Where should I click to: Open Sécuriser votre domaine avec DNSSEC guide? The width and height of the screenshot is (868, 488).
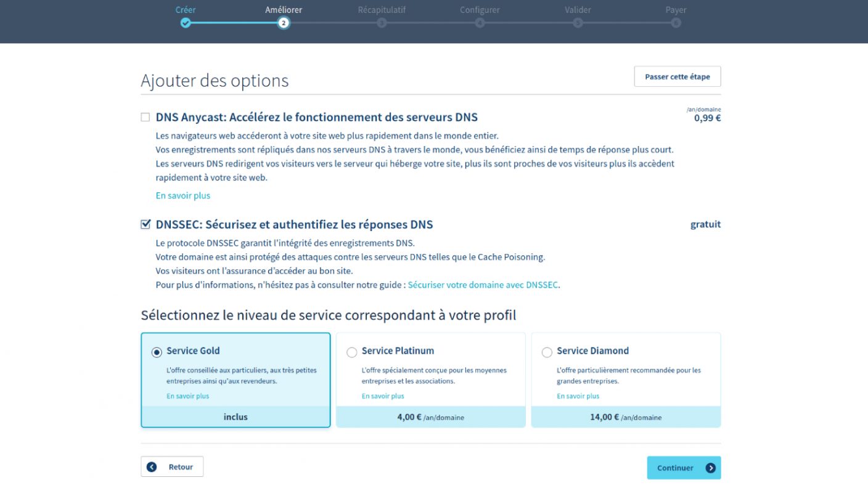tap(483, 285)
